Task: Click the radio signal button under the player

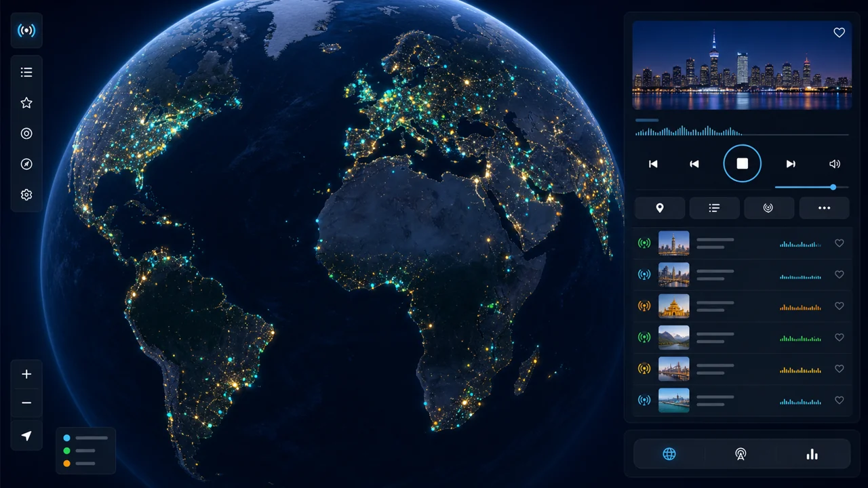Action: coord(769,208)
